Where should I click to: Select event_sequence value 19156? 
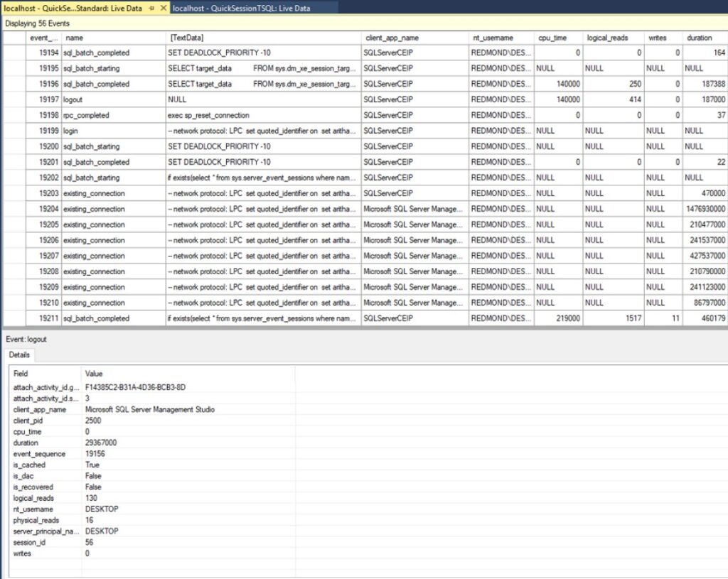tap(95, 454)
